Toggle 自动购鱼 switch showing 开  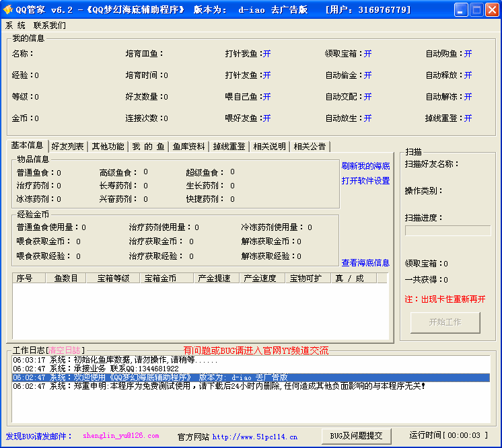pos(468,54)
